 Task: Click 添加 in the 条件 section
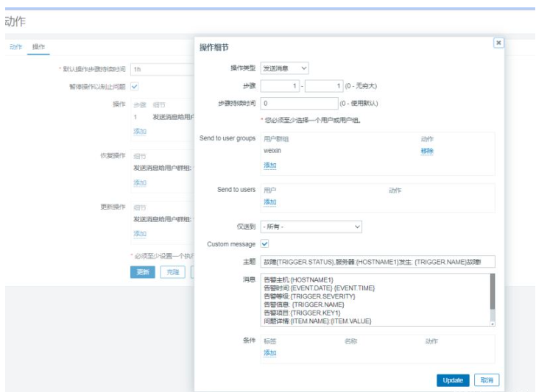tap(269, 353)
